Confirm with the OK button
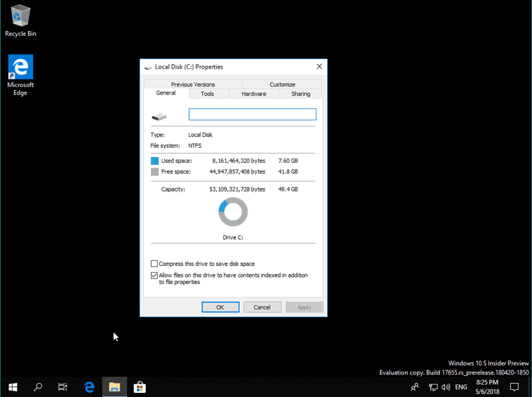 (220, 307)
